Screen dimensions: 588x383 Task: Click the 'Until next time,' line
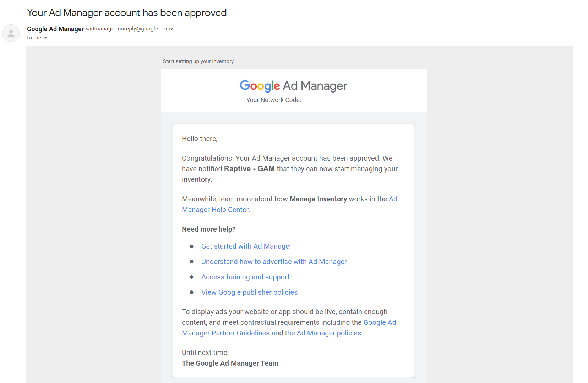pyautogui.click(x=205, y=353)
